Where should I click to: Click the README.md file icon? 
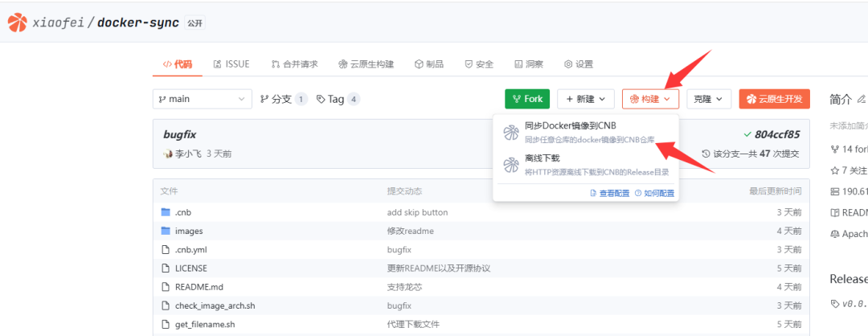coord(165,287)
